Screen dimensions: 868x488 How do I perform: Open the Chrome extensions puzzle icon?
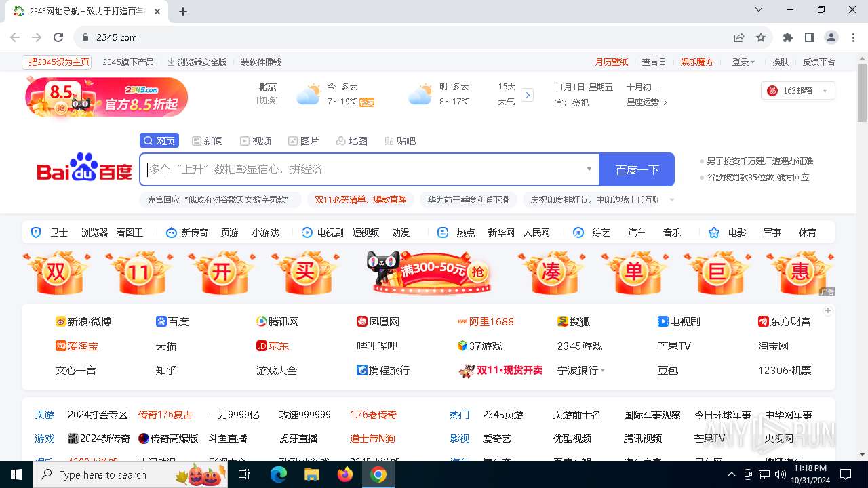788,37
